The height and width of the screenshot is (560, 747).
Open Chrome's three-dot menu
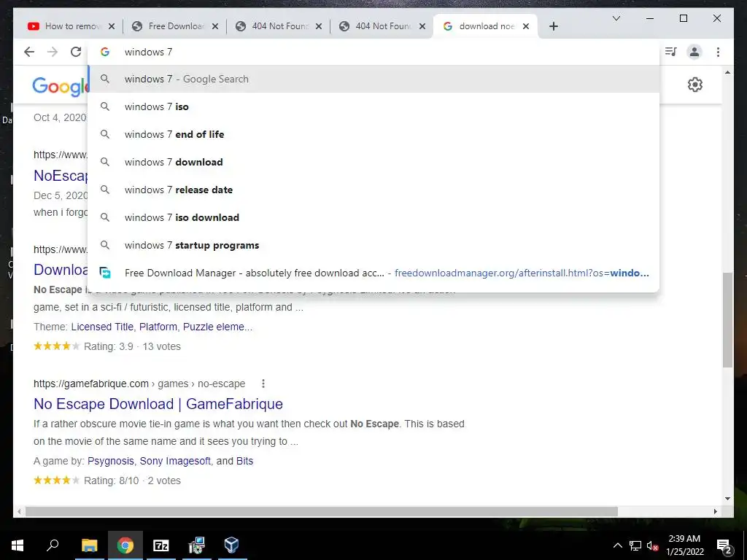pos(718,52)
